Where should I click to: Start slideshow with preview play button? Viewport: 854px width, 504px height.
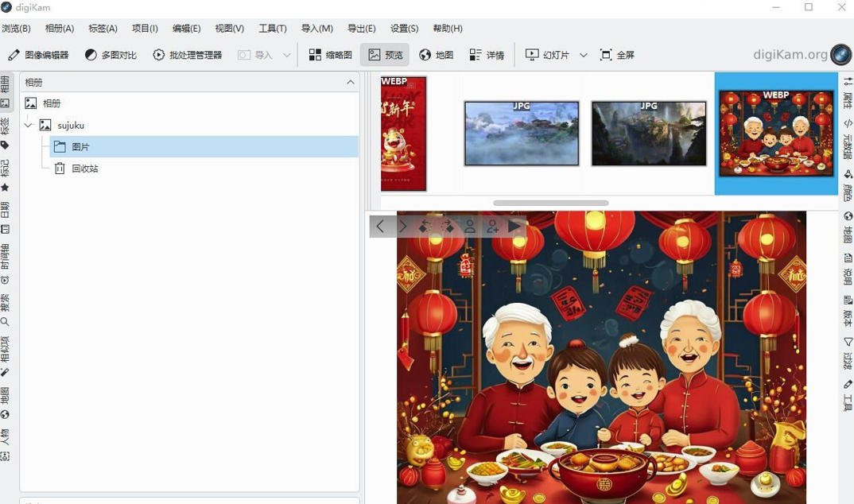point(514,227)
